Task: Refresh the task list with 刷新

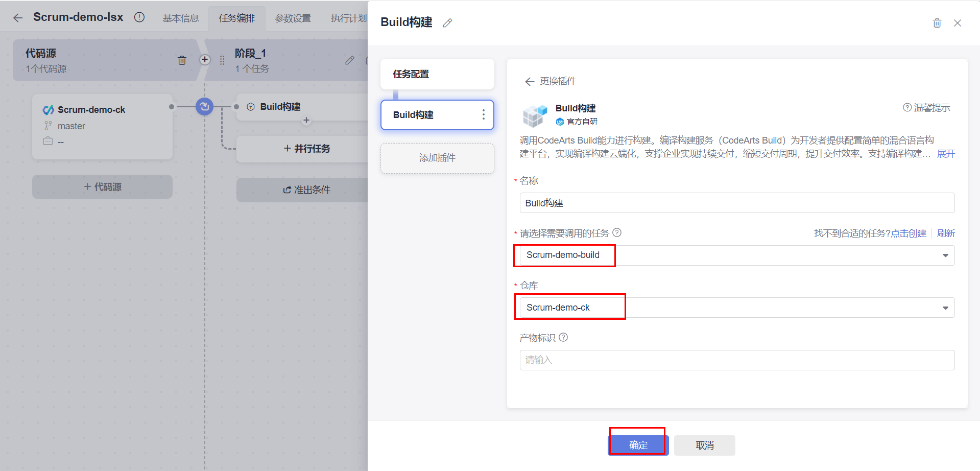Action: click(x=946, y=233)
